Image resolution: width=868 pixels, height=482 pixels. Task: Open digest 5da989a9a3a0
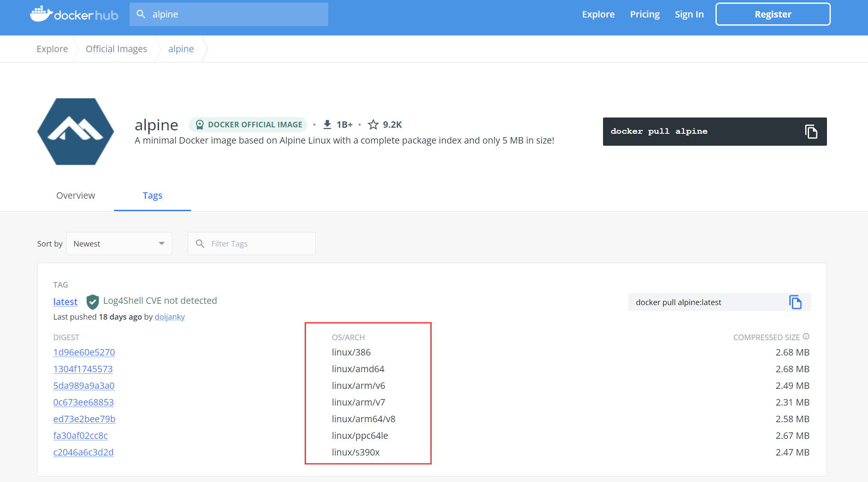click(x=84, y=385)
